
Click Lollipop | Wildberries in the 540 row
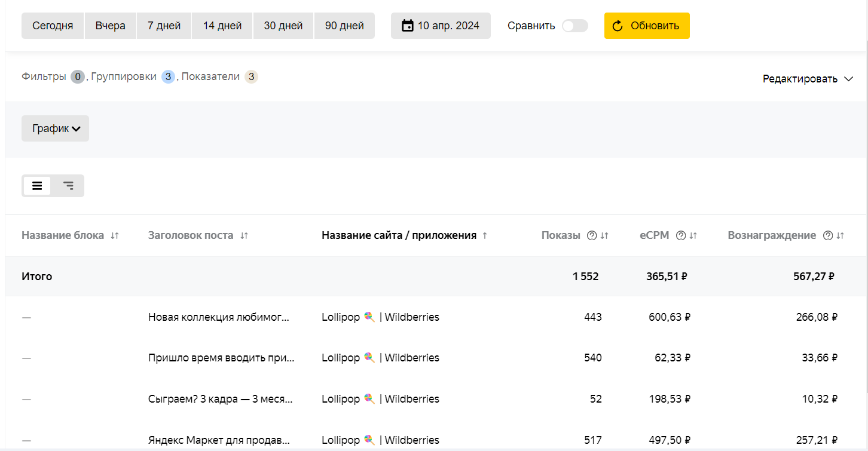[380, 358]
